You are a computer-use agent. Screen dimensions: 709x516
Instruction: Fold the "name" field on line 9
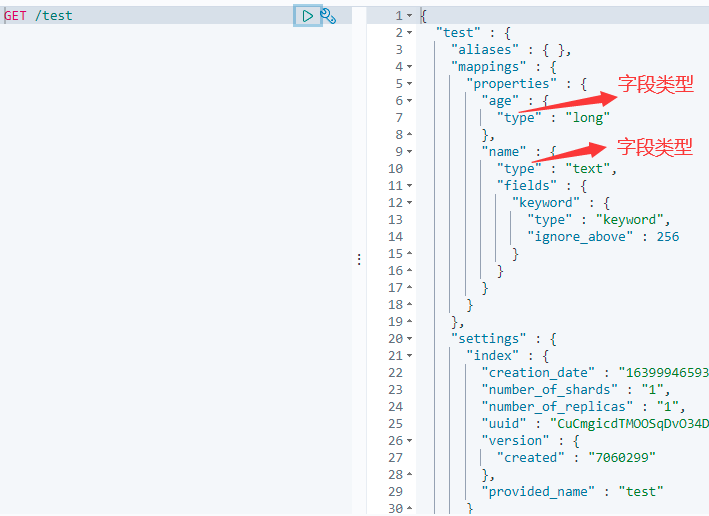[410, 152]
